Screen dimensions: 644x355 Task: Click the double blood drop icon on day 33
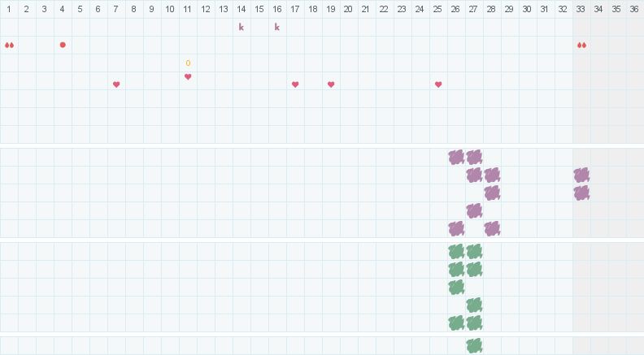click(581, 45)
